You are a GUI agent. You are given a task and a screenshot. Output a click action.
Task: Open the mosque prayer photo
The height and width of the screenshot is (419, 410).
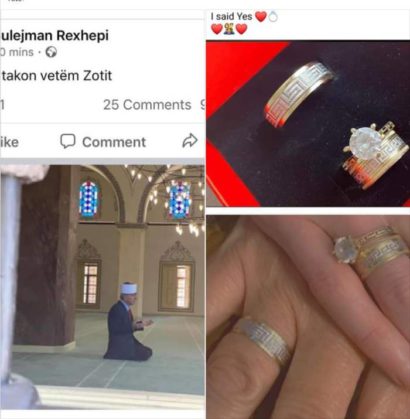102,287
